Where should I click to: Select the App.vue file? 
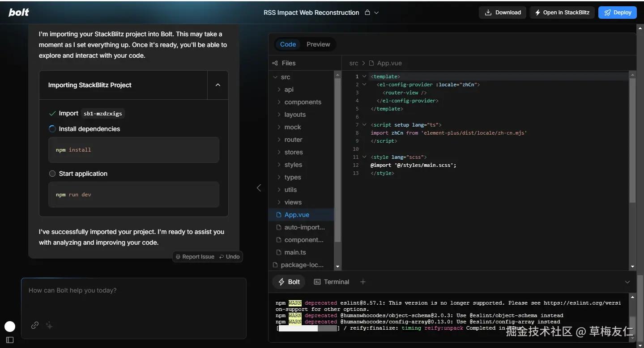(x=302, y=215)
